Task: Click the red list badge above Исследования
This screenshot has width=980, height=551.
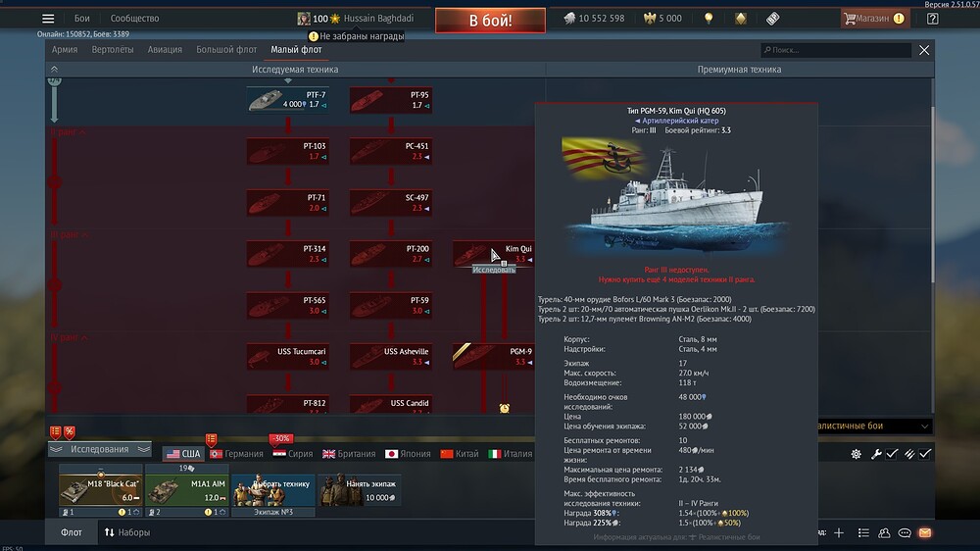Action: tap(56, 431)
